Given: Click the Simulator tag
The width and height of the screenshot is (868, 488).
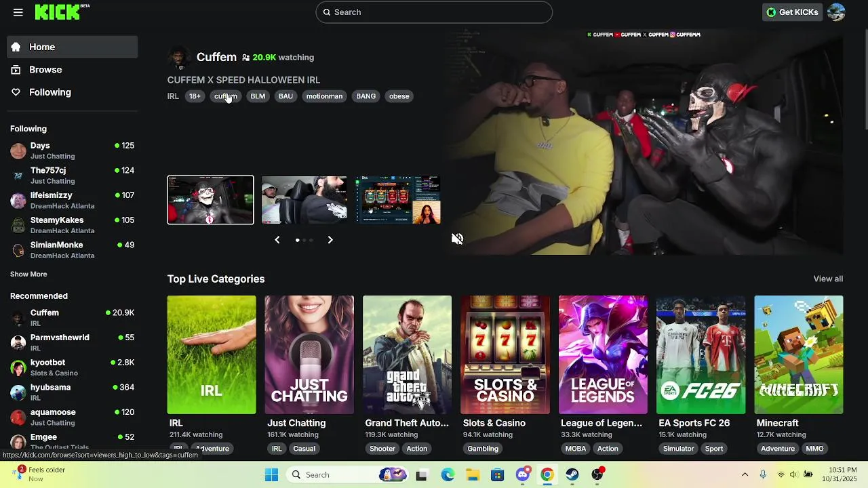Looking at the screenshot, I should [x=679, y=449].
